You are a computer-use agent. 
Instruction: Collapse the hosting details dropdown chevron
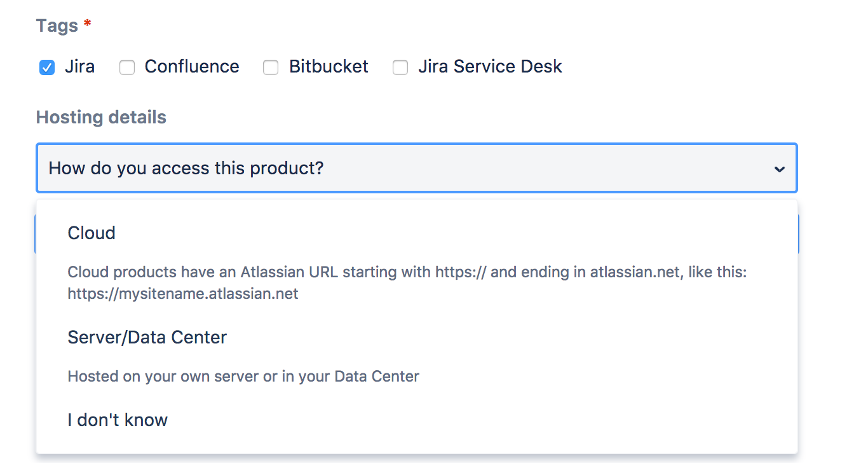coord(779,169)
